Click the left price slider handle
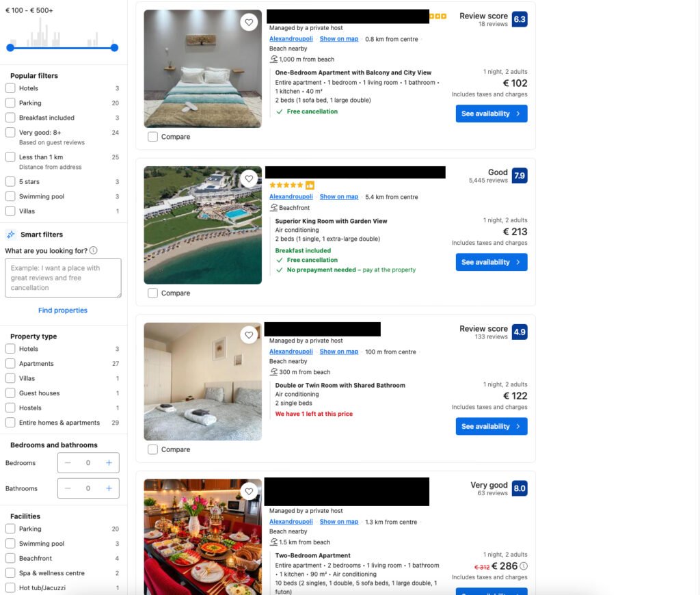 (x=10, y=48)
